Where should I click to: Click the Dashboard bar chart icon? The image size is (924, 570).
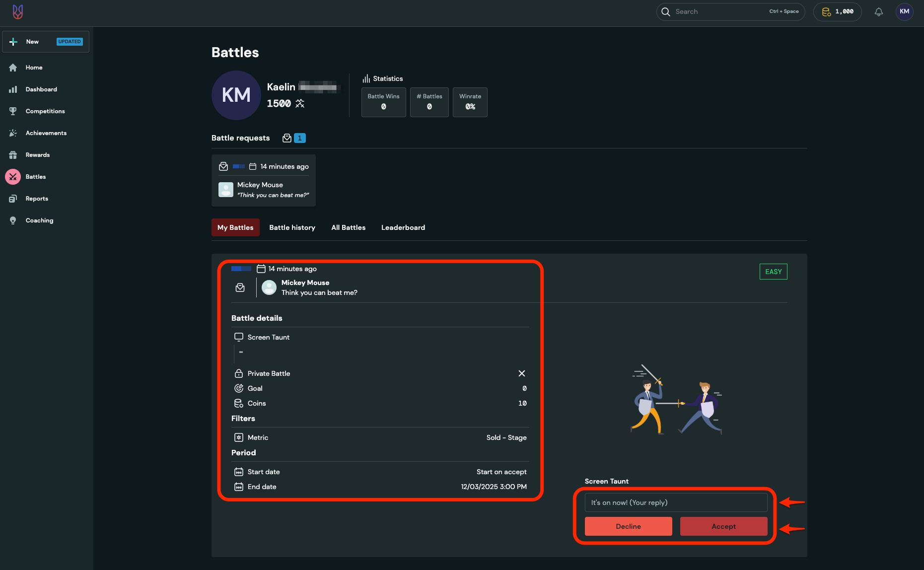[x=13, y=89]
